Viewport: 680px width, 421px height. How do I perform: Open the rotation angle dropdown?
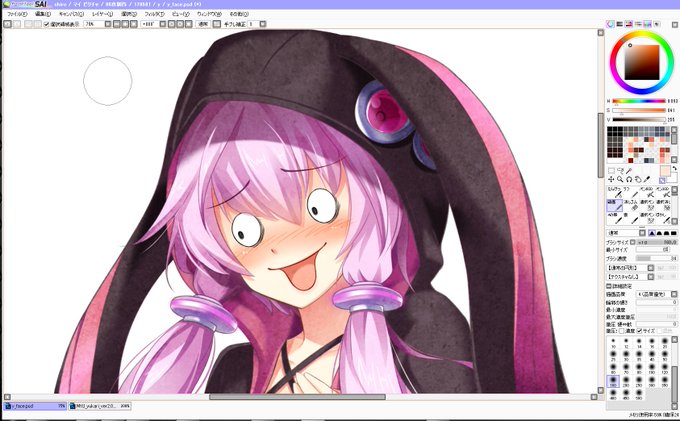click(x=163, y=24)
